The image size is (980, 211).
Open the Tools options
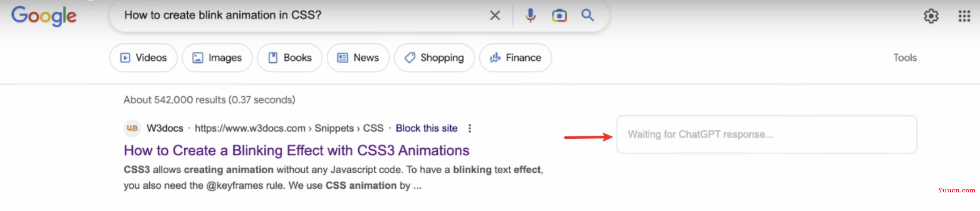tap(905, 58)
